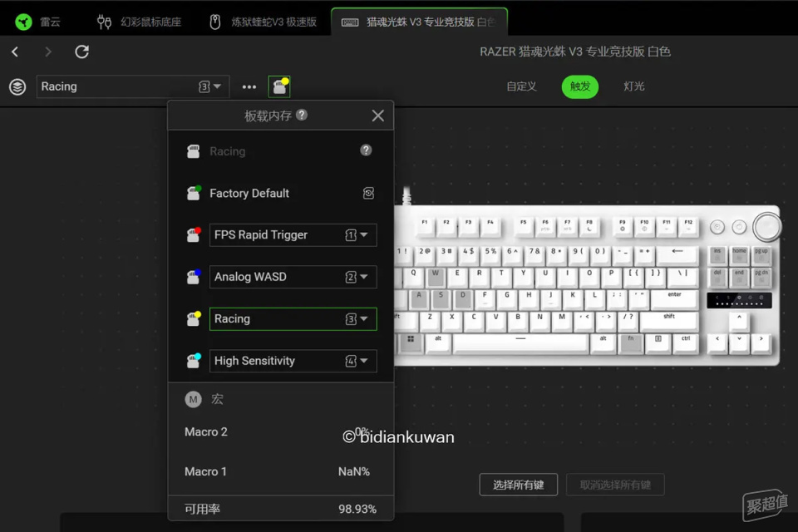798x532 pixels.
Task: Switch to the 自定义 tab
Action: click(x=522, y=86)
